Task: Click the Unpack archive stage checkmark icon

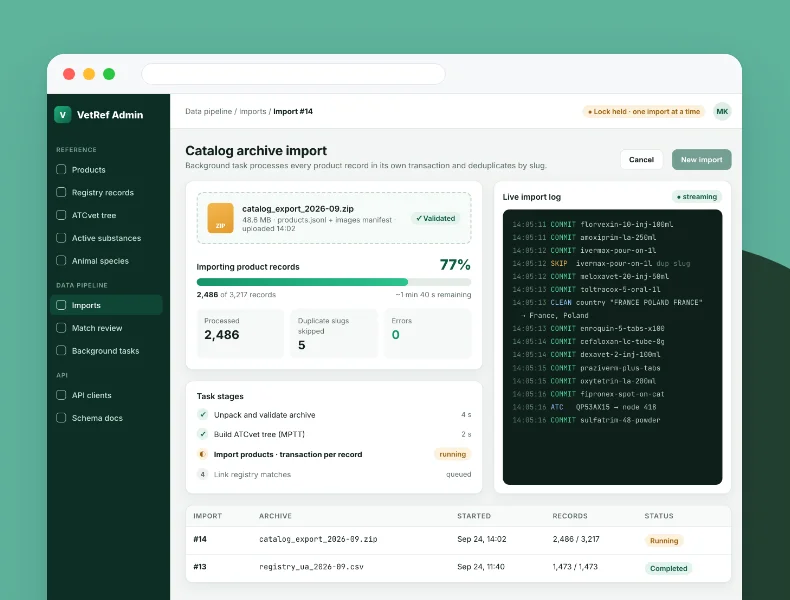Action: (203, 415)
